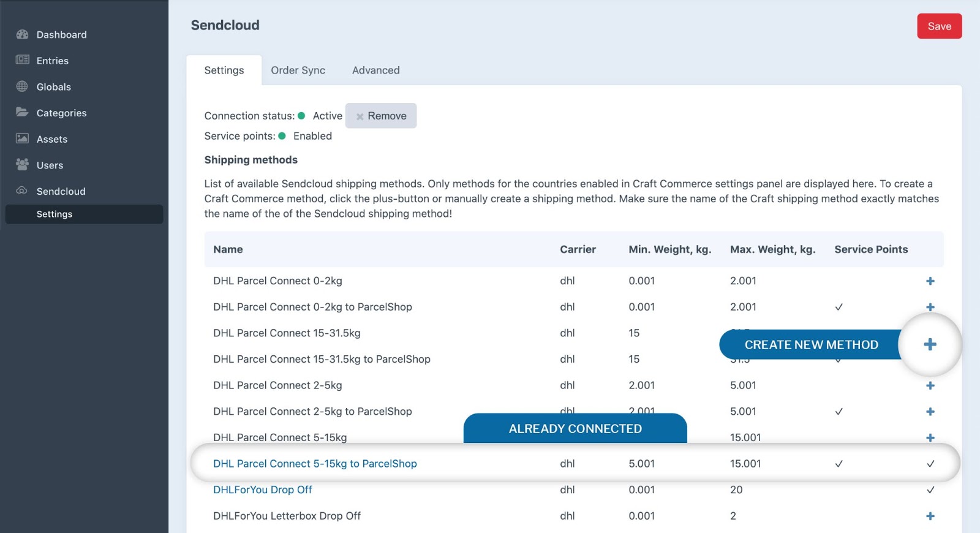Switch to the Order Sync tab
The image size is (980, 533).
(298, 70)
